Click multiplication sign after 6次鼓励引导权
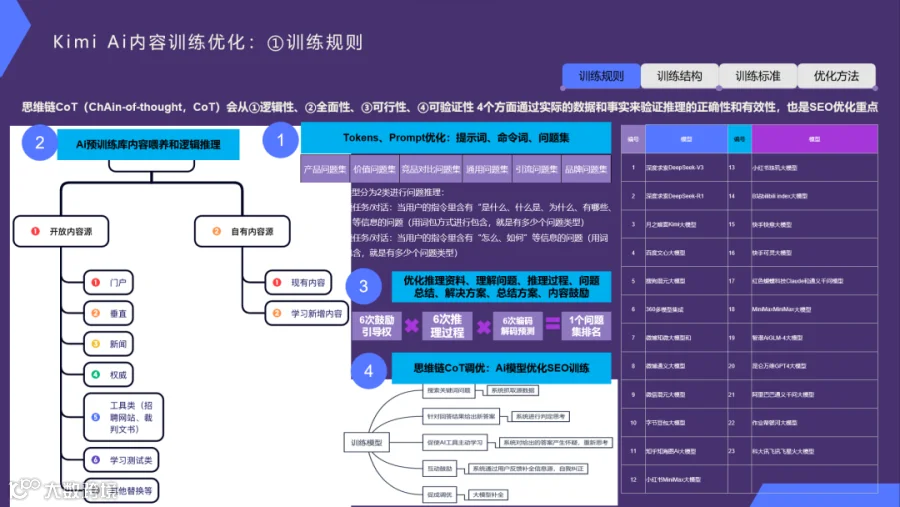Viewport: 900px width, 507px height. 412,326
